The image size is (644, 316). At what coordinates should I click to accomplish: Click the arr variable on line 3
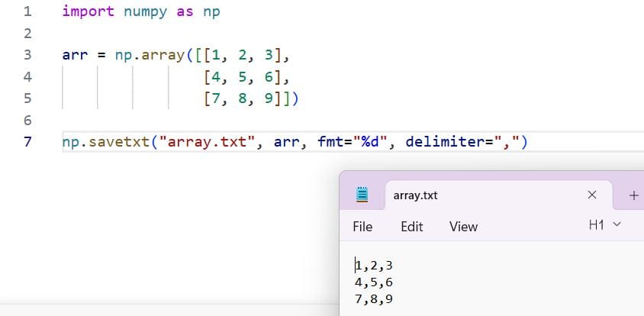click(76, 55)
